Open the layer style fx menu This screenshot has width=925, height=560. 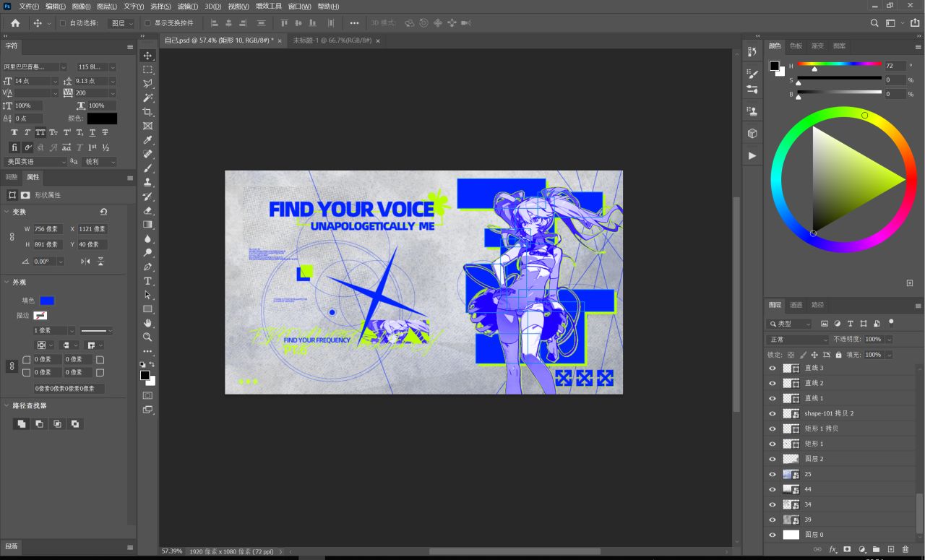point(832,550)
